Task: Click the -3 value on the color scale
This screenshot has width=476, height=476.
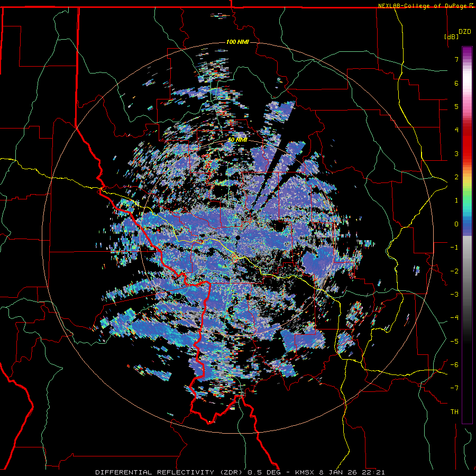Action: (454, 295)
